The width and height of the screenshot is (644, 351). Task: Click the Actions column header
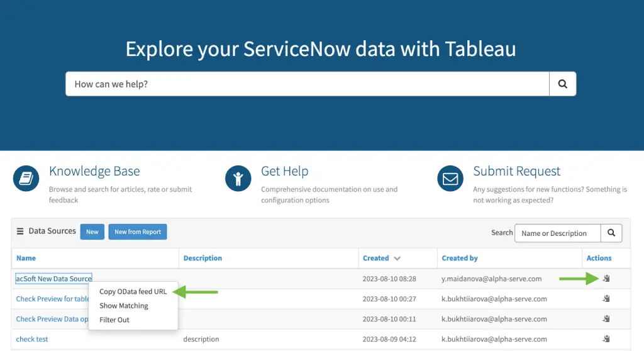tap(599, 258)
